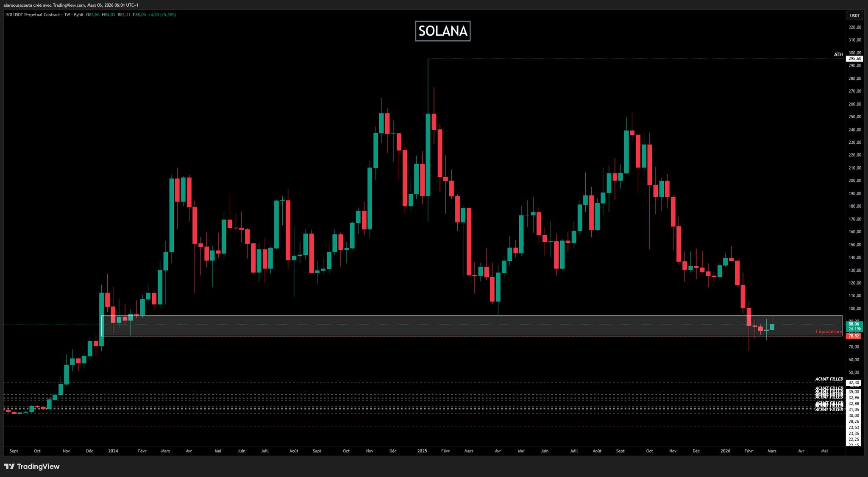Image resolution: width=868 pixels, height=477 pixels.
Task: Click the Sept 2025 time axis label
Action: click(620, 451)
